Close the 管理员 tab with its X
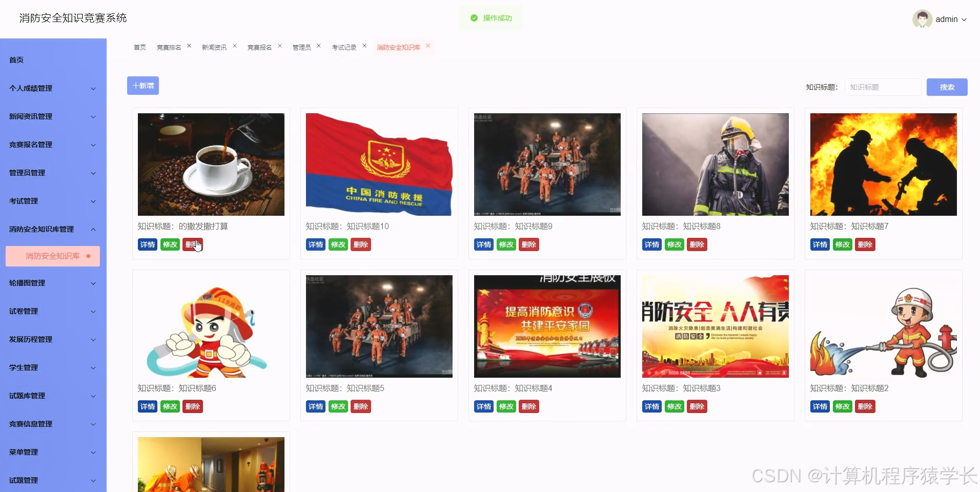The image size is (980, 492). (x=319, y=46)
